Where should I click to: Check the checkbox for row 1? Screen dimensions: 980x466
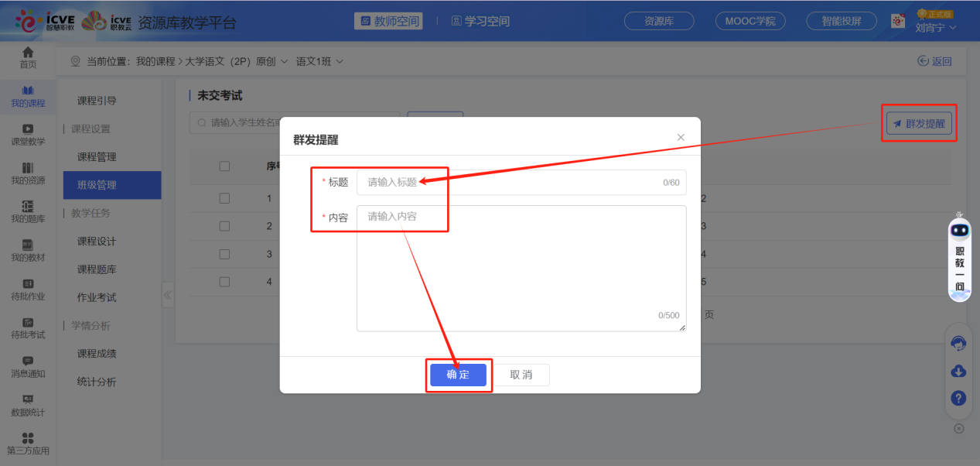point(224,198)
